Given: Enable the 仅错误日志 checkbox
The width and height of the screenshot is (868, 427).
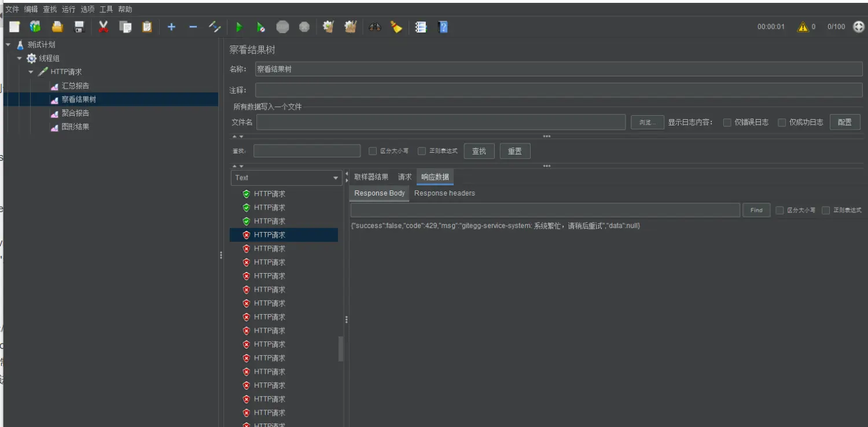Looking at the screenshot, I should (x=727, y=123).
